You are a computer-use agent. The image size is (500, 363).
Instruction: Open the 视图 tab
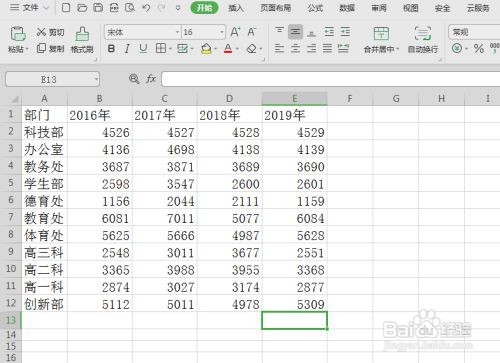[x=411, y=8]
